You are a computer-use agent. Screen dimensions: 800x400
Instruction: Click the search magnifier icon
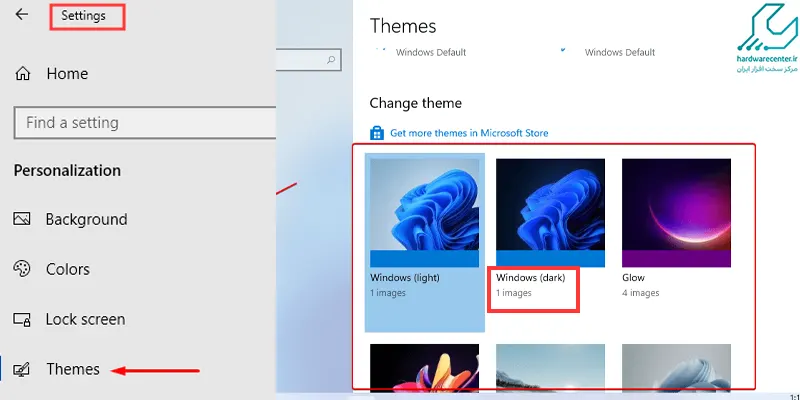click(x=331, y=60)
